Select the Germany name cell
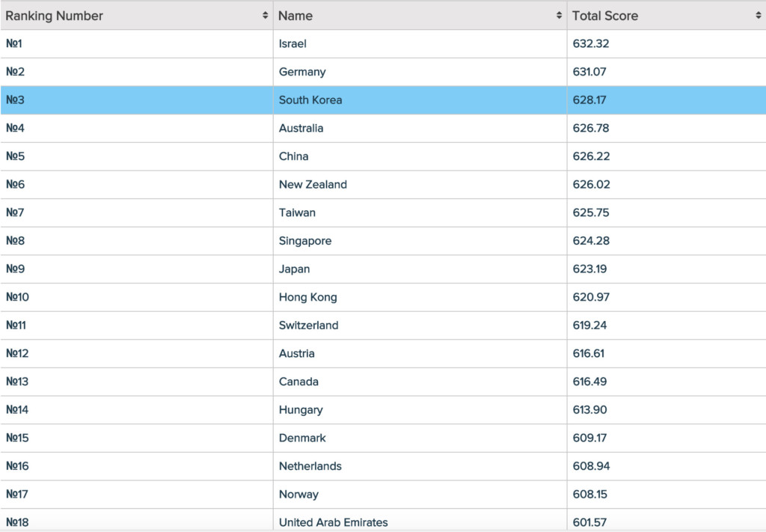 [302, 73]
